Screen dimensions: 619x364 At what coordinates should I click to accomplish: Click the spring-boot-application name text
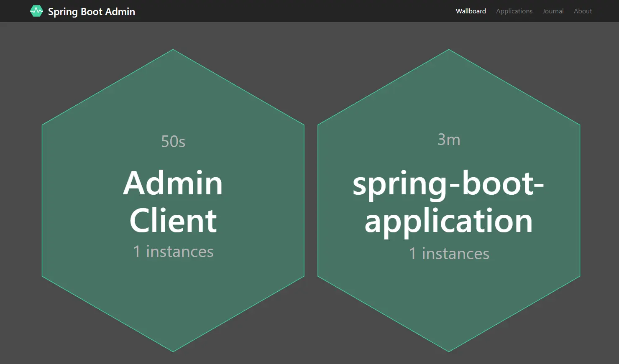coord(449,202)
